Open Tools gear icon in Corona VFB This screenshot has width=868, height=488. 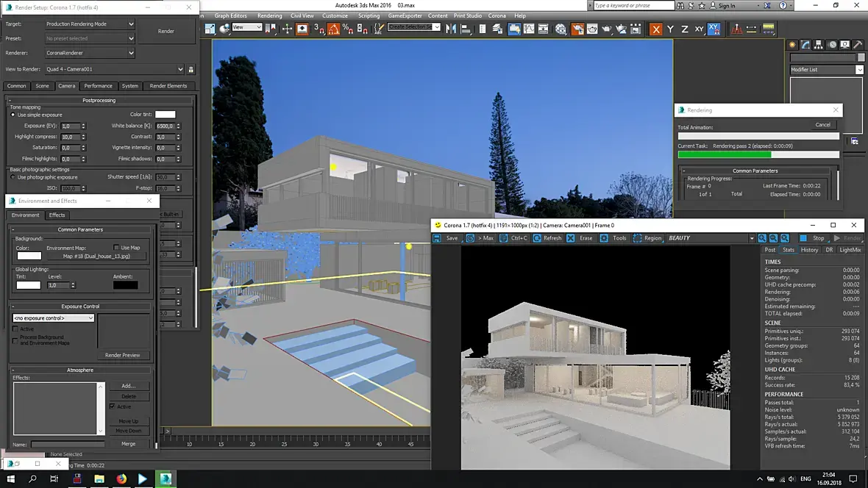pos(604,238)
